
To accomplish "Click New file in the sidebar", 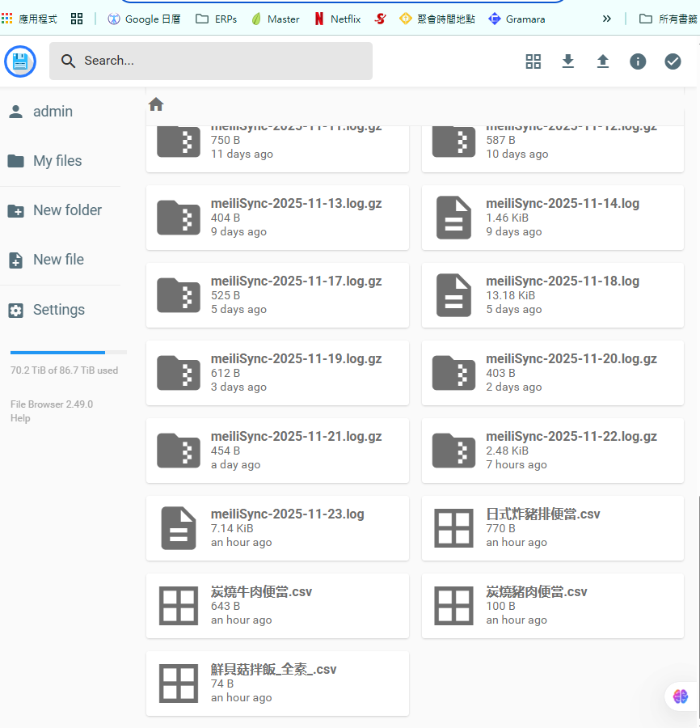I will (58, 260).
